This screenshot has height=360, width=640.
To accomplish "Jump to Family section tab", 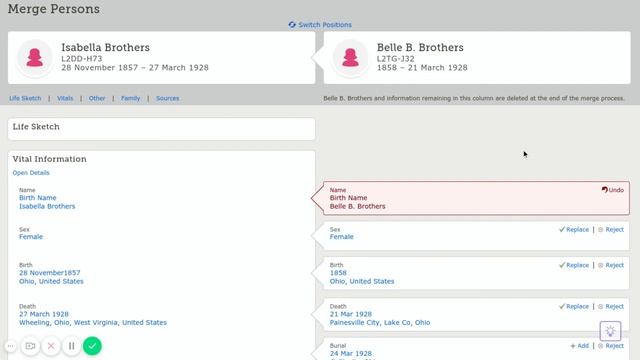I will [131, 98].
